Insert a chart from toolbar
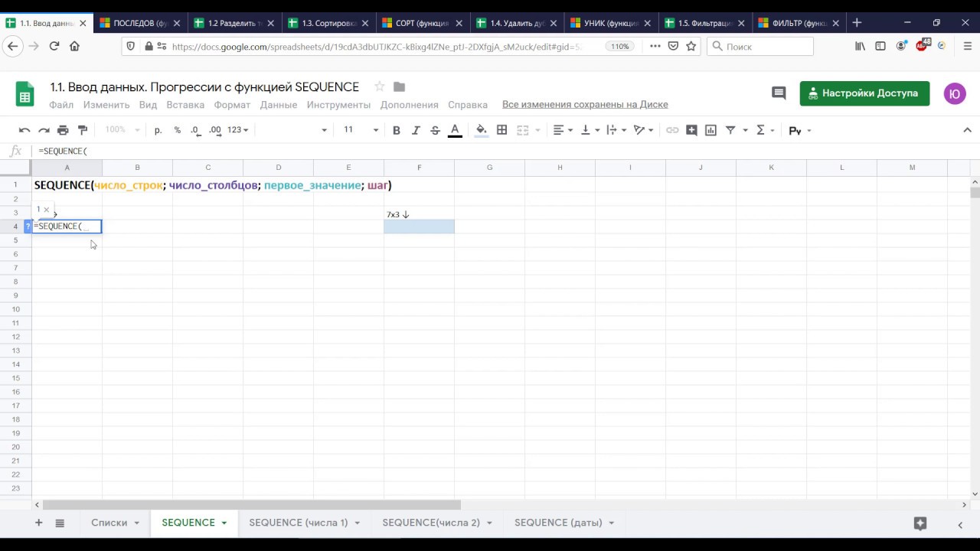This screenshot has width=980, height=551. click(710, 130)
